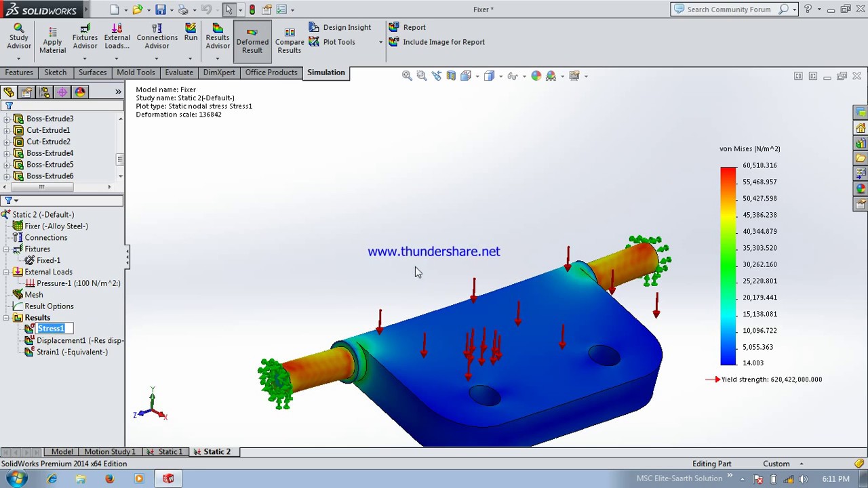Viewport: 868px width, 488px height.
Task: Switch to the Surfaces tab
Action: pos(92,73)
